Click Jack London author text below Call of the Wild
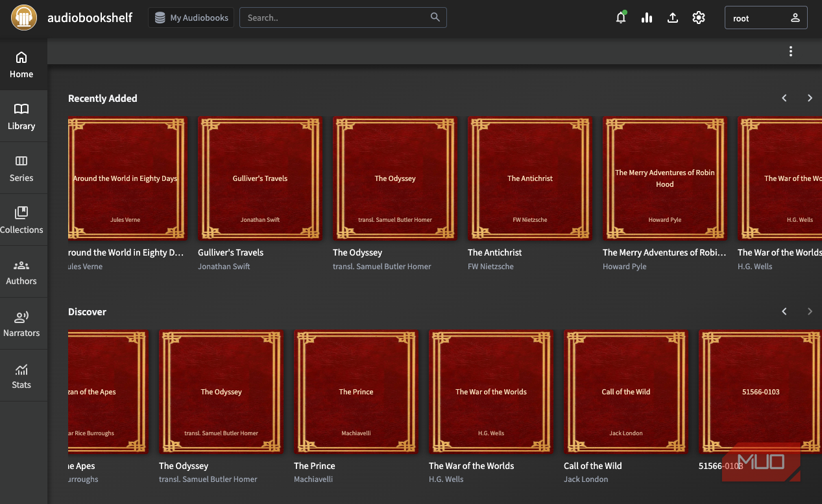This screenshot has height=504, width=822. tap(586, 479)
